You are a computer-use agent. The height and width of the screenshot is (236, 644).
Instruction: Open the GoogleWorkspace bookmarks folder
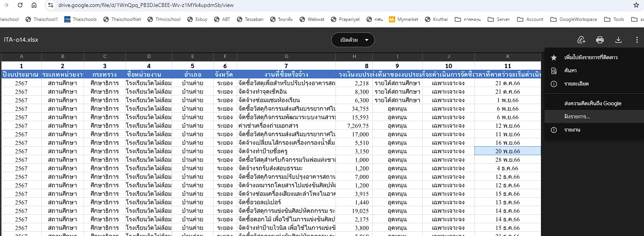click(574, 19)
